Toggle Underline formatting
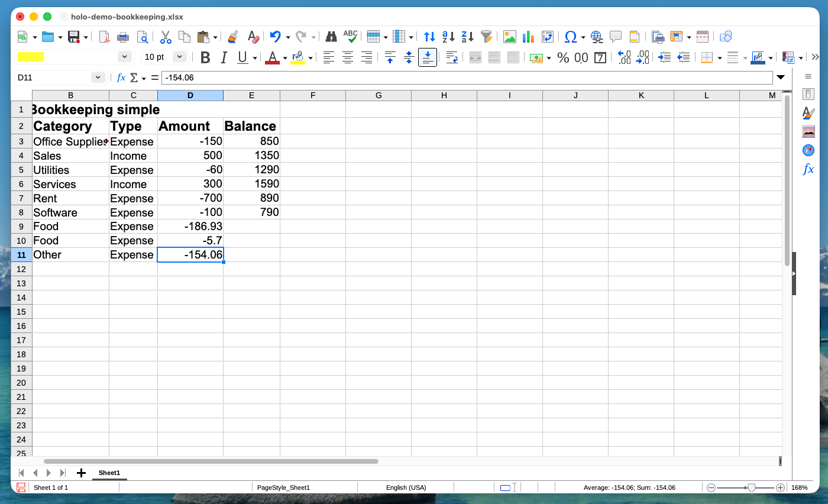Image resolution: width=828 pixels, height=504 pixels. 242,57
